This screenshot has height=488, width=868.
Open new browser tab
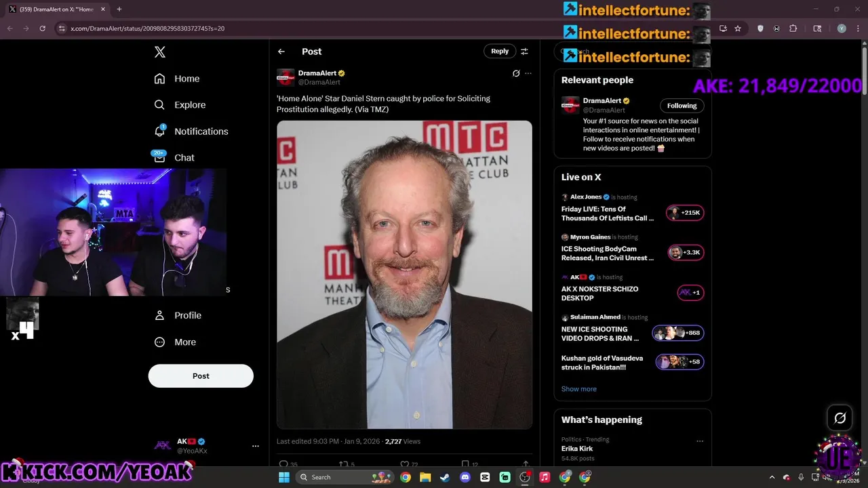coord(119,9)
